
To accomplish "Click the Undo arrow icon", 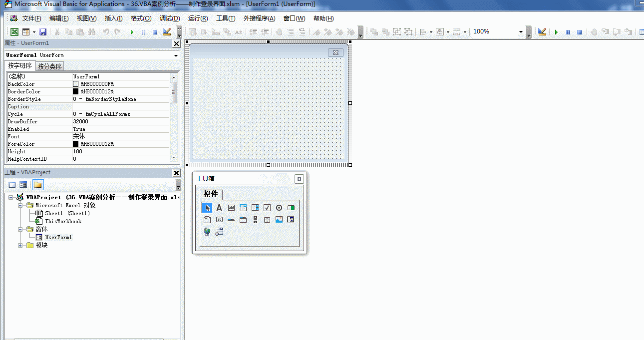I will (x=106, y=32).
